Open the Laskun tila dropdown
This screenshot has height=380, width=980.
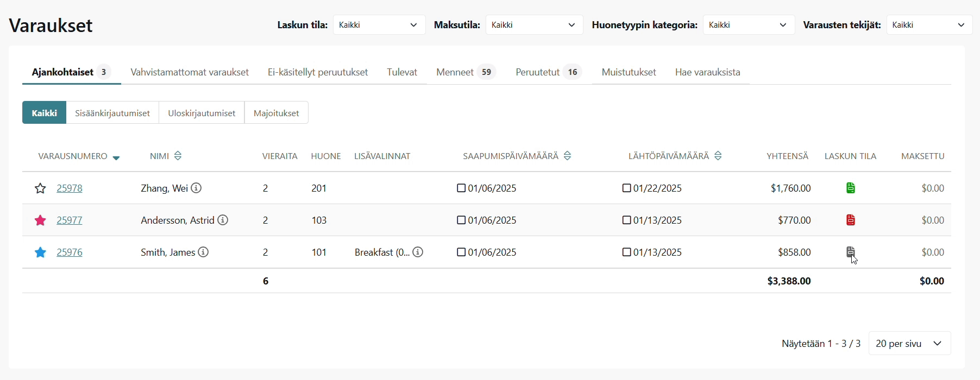pos(379,25)
